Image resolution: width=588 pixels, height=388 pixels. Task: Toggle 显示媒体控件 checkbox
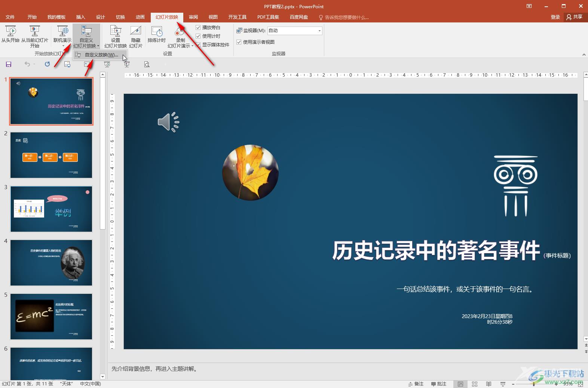[x=198, y=44]
